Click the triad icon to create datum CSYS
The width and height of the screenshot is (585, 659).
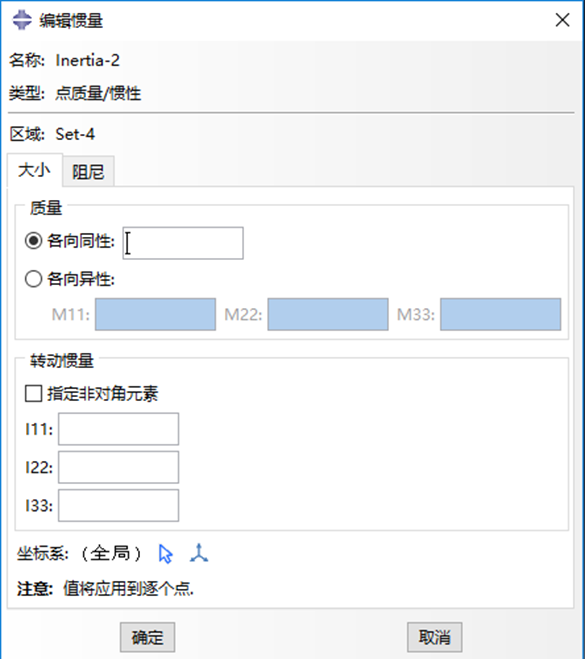pos(199,553)
